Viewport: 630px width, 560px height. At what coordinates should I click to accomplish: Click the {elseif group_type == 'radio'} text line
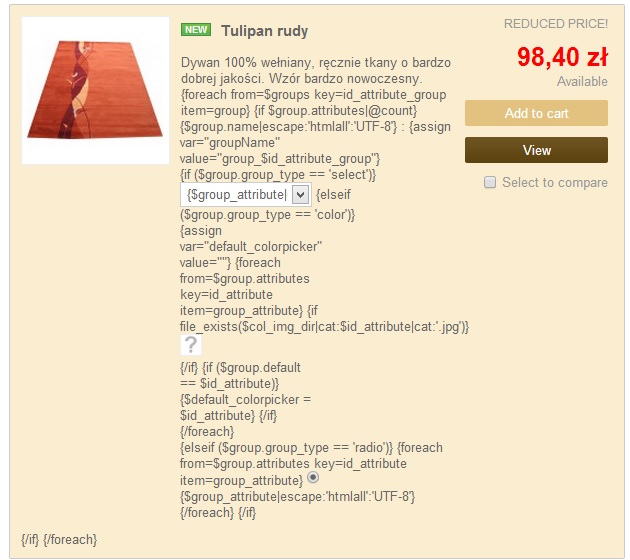(311, 448)
